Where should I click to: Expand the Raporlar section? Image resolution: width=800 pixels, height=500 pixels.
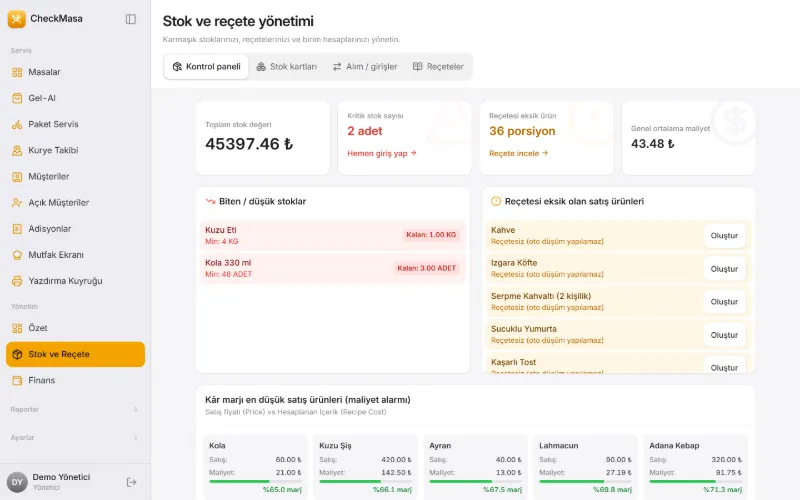[75, 410]
